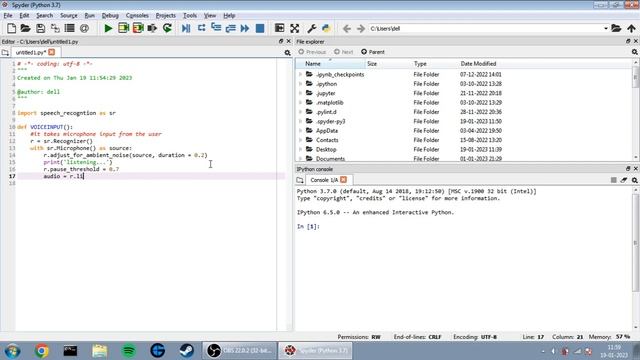The width and height of the screenshot is (640, 360).
Task: Step over current line debug icon
Action: point(201,28)
